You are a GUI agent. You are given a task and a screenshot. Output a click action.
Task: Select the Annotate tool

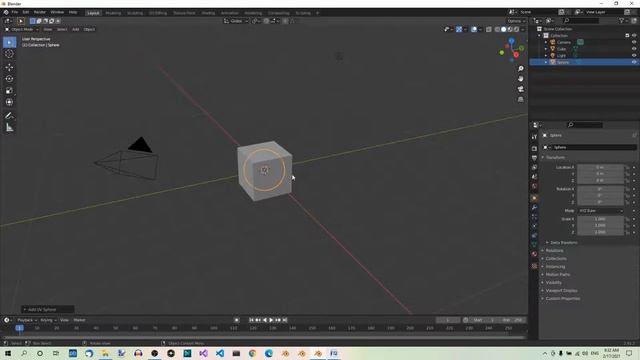pyautogui.click(x=9, y=116)
